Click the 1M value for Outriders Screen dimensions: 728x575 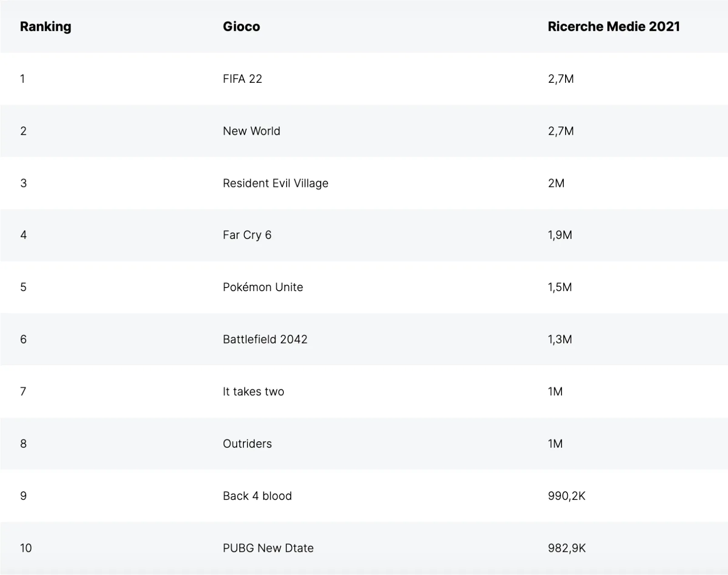(x=555, y=444)
